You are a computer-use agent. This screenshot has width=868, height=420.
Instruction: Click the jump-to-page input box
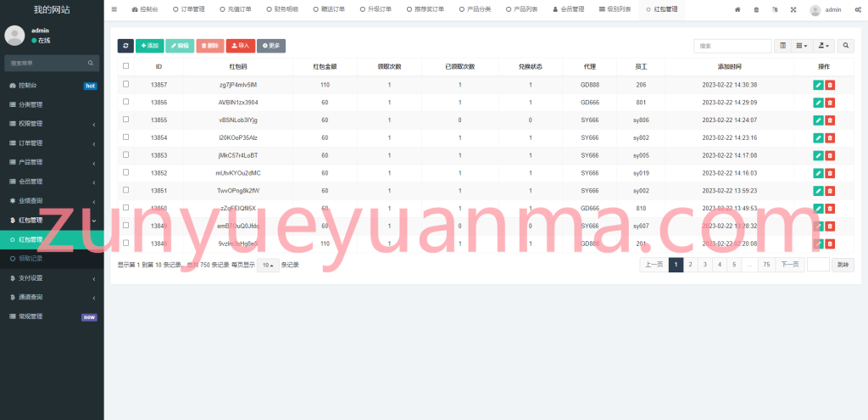818,265
